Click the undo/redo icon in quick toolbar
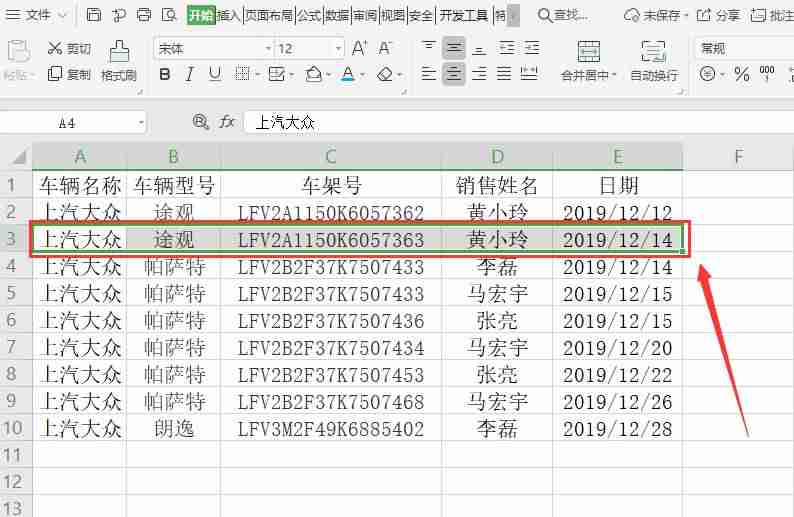 119,15
